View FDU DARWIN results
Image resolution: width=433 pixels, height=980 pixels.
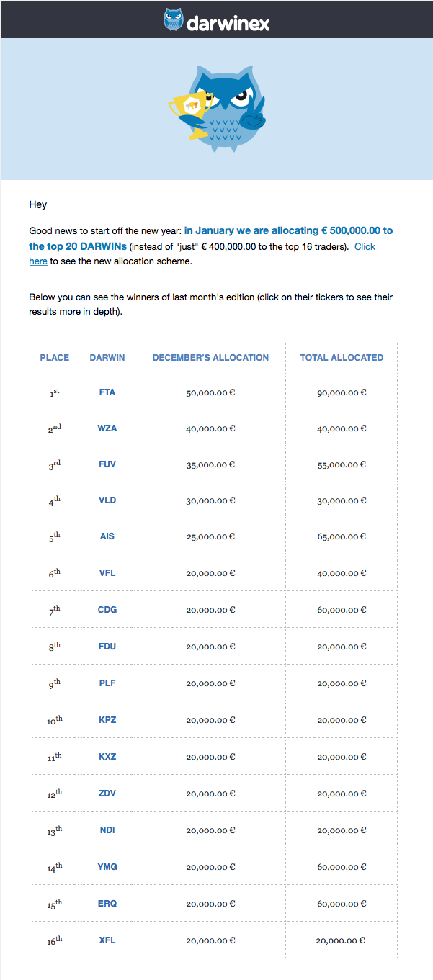click(107, 647)
